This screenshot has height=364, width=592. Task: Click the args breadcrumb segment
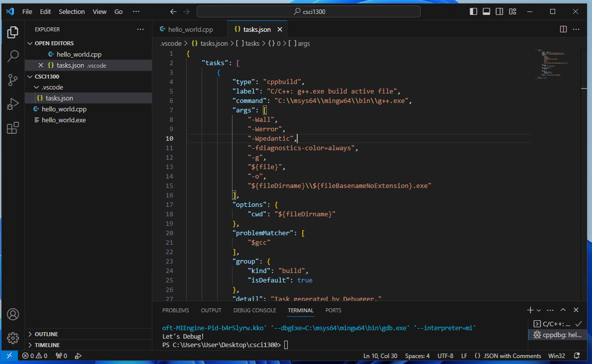(299, 43)
